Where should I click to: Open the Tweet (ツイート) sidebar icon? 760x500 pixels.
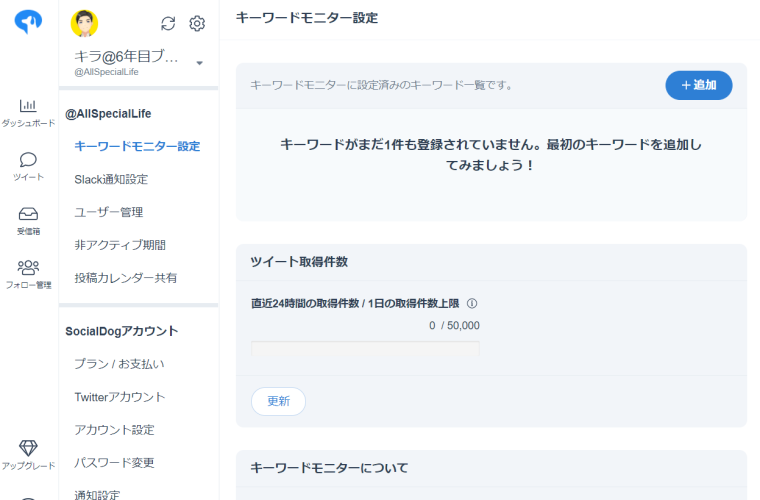pyautogui.click(x=28, y=160)
